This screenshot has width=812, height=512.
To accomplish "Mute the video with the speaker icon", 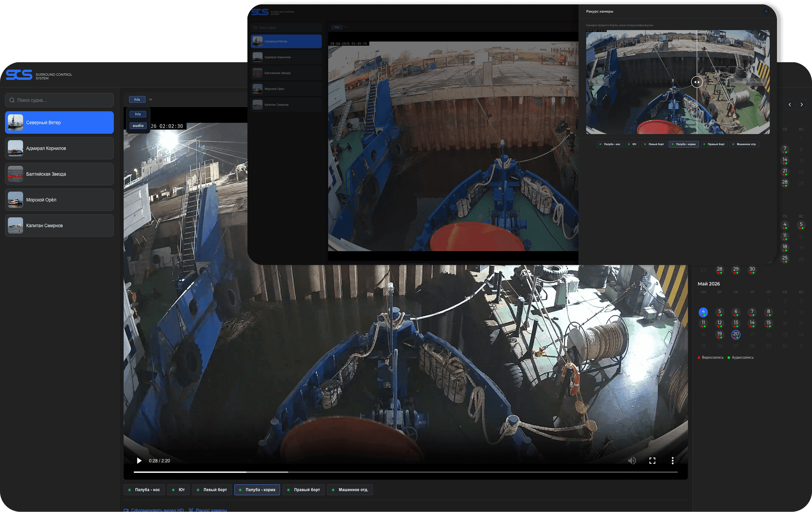I will point(632,461).
